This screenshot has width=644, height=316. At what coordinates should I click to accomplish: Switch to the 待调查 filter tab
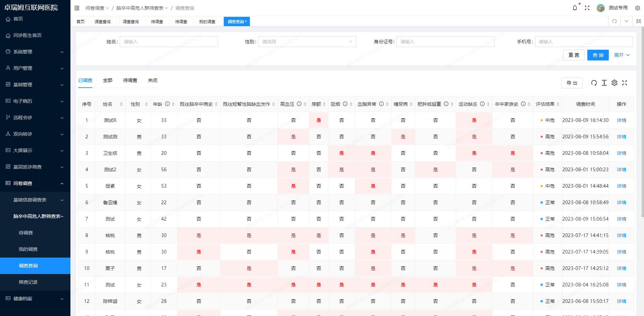130,80
